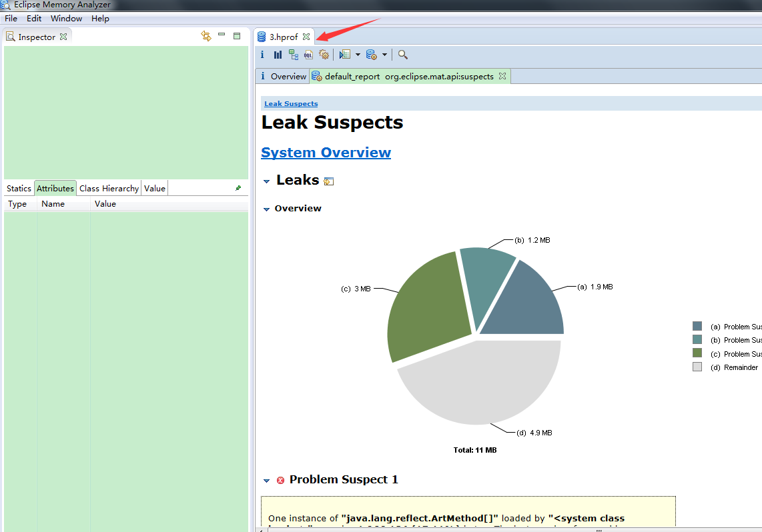Open the OQL query editor icon
This screenshot has height=532, width=762.
pos(308,55)
